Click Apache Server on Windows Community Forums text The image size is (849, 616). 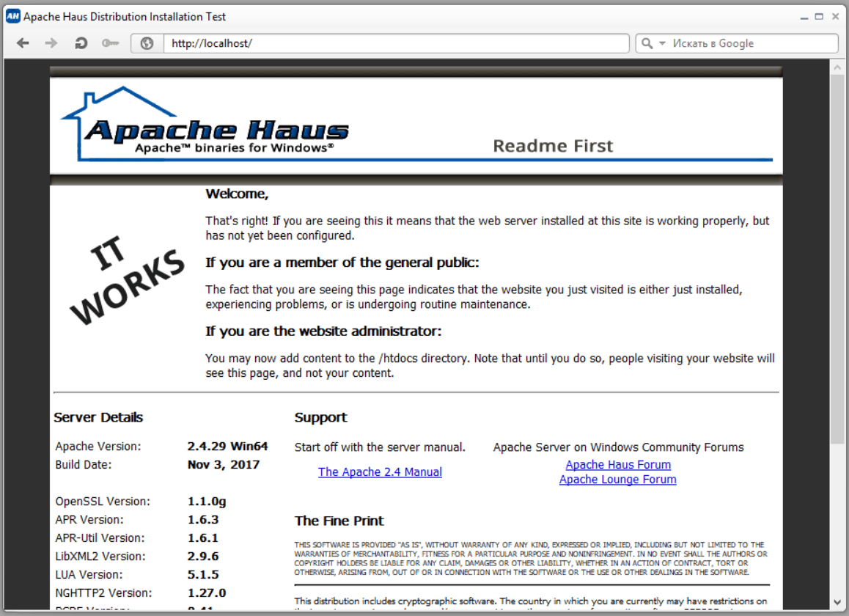tap(618, 447)
